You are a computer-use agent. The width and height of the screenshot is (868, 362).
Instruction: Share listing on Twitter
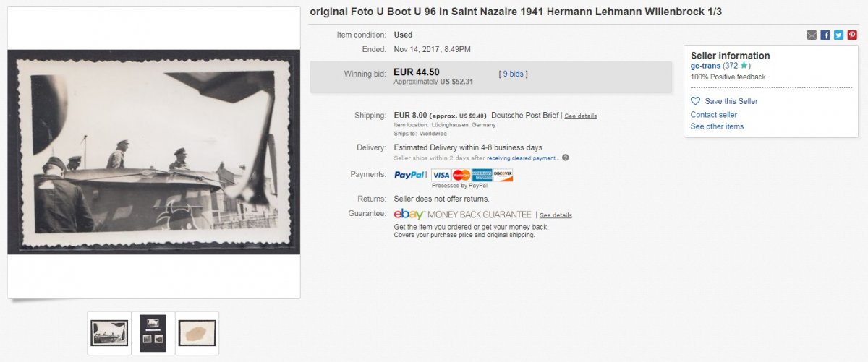point(838,35)
